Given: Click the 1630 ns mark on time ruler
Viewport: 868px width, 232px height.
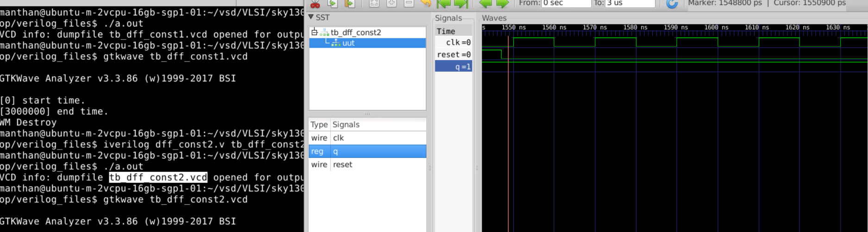Looking at the screenshot, I should click(x=838, y=27).
